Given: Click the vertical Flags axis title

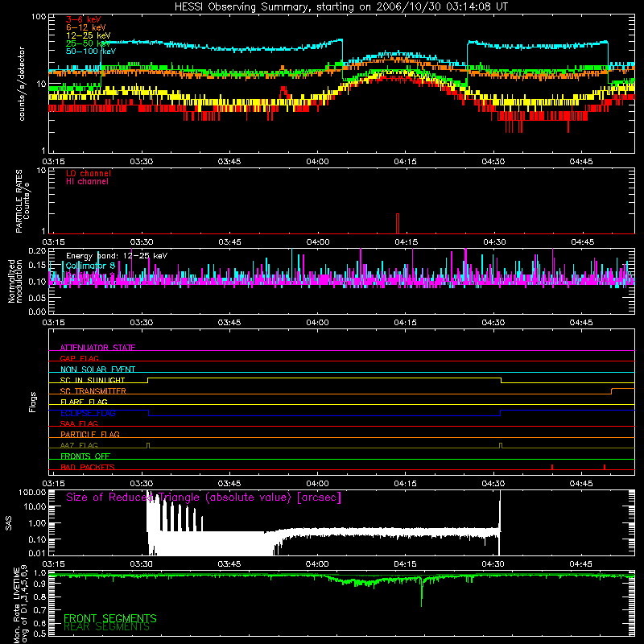Looking at the screenshot, I should pos(33,402).
